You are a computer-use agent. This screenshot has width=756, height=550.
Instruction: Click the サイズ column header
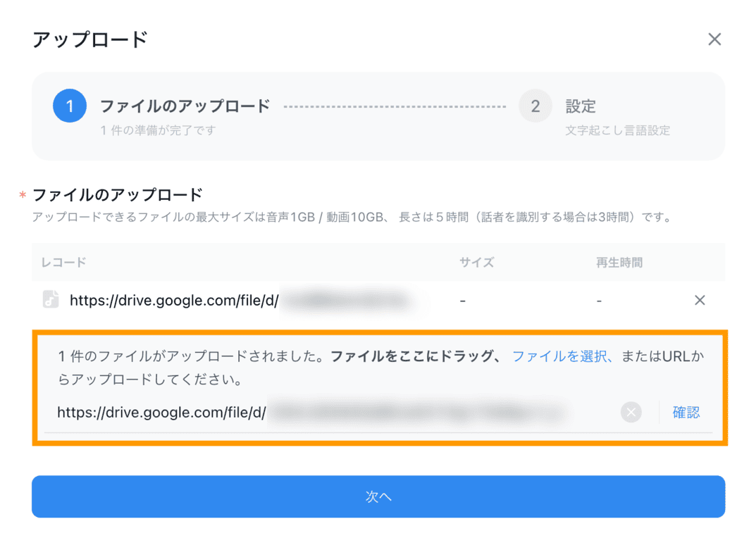click(x=476, y=262)
